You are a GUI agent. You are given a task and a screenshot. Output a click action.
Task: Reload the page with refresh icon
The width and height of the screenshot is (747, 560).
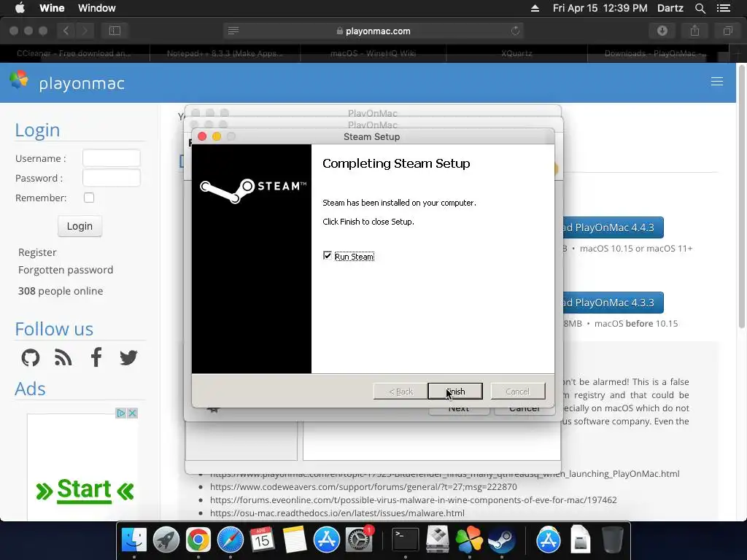click(x=515, y=31)
